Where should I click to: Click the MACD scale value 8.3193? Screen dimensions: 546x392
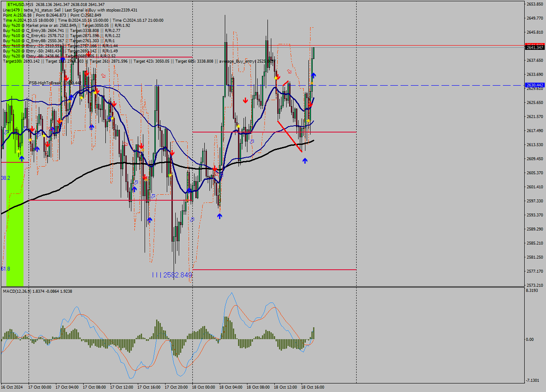(x=532, y=290)
